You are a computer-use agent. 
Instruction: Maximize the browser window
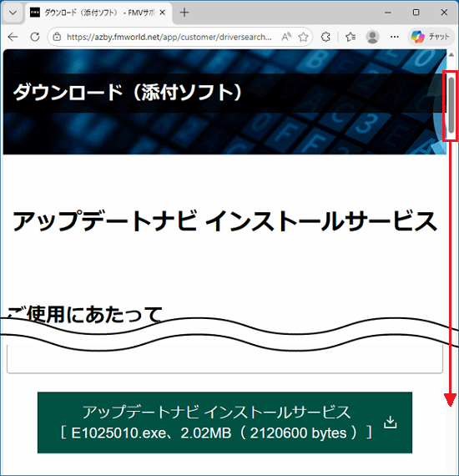click(x=416, y=13)
